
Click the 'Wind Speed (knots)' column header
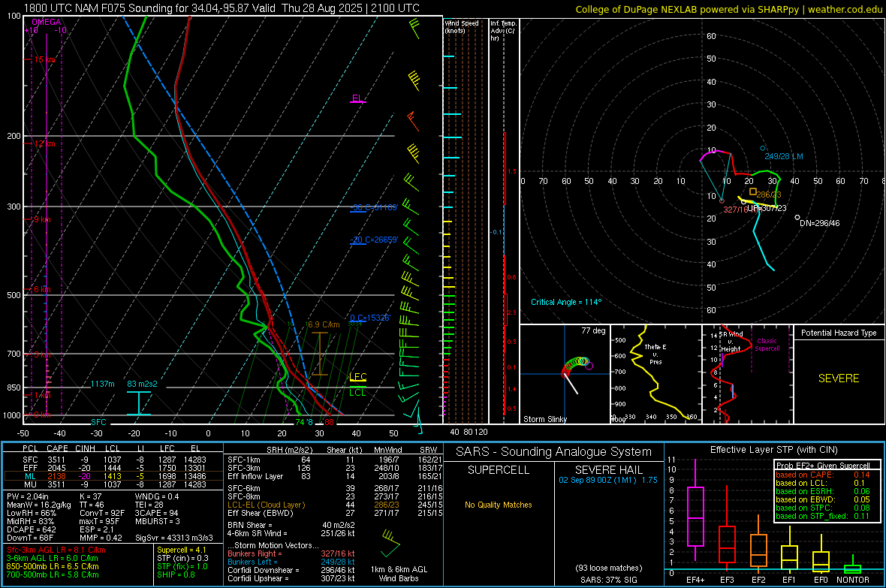pyautogui.click(x=462, y=26)
